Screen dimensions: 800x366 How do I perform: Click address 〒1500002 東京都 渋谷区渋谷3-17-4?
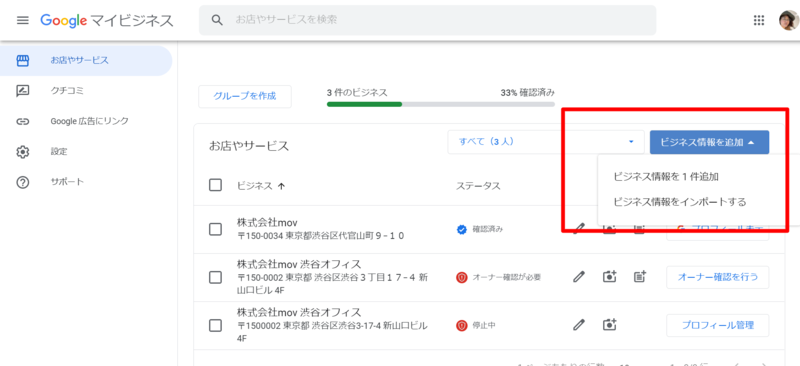click(332, 332)
